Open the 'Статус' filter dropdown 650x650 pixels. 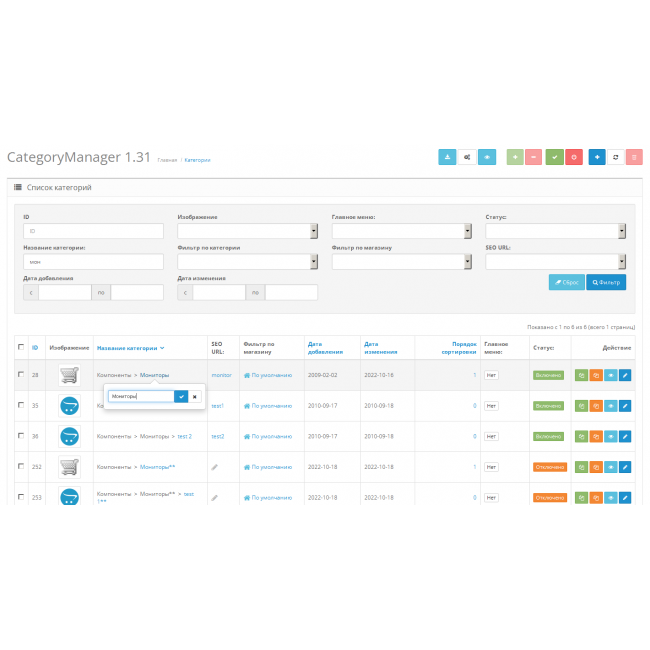[x=555, y=231]
